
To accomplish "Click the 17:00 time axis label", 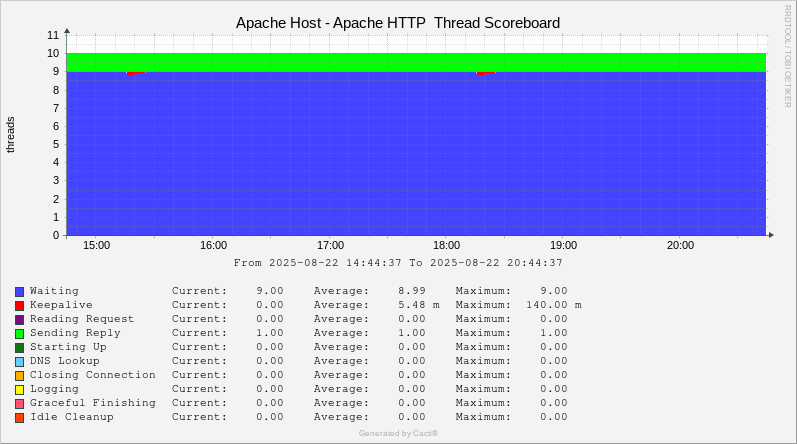I will coord(330,245).
